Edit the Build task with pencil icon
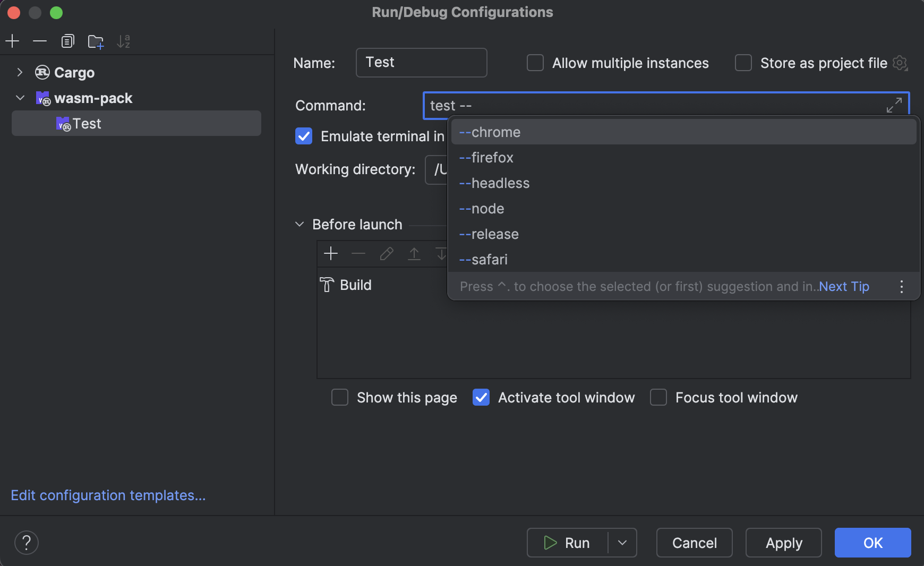924x566 pixels. click(x=386, y=253)
